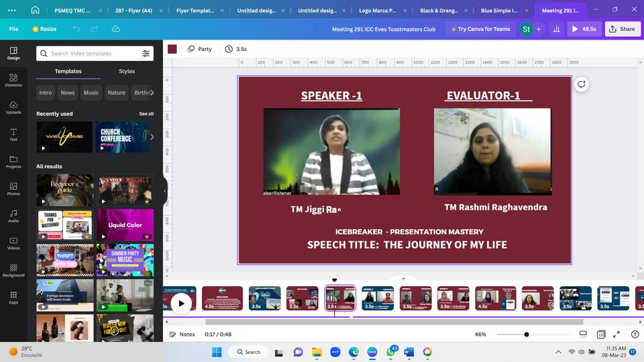The image size is (644, 362).
Task: Select the Text tool in sidebar
Action: pyautogui.click(x=13, y=134)
